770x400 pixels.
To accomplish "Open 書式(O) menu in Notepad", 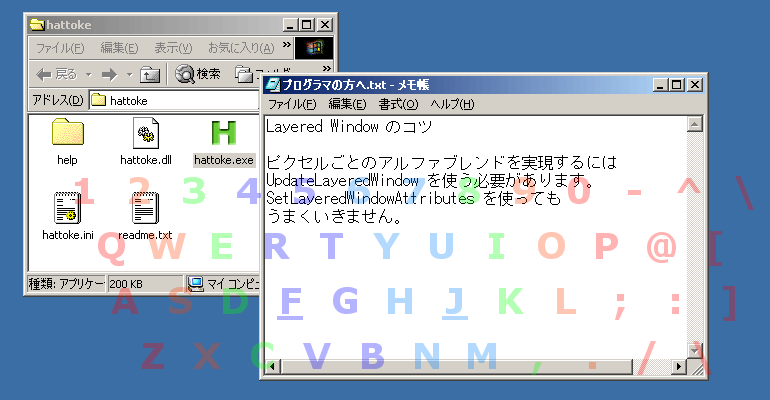I will coord(398,104).
